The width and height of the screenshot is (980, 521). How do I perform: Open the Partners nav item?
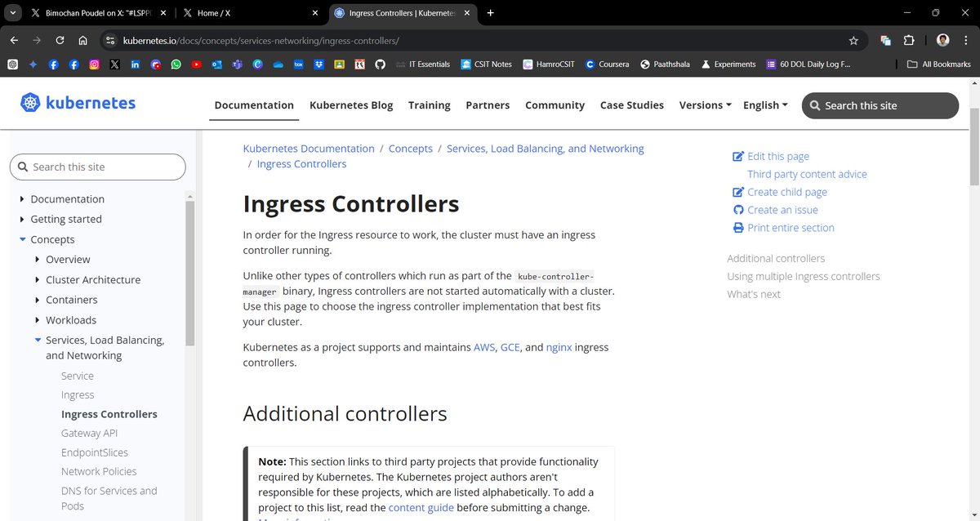tap(488, 105)
